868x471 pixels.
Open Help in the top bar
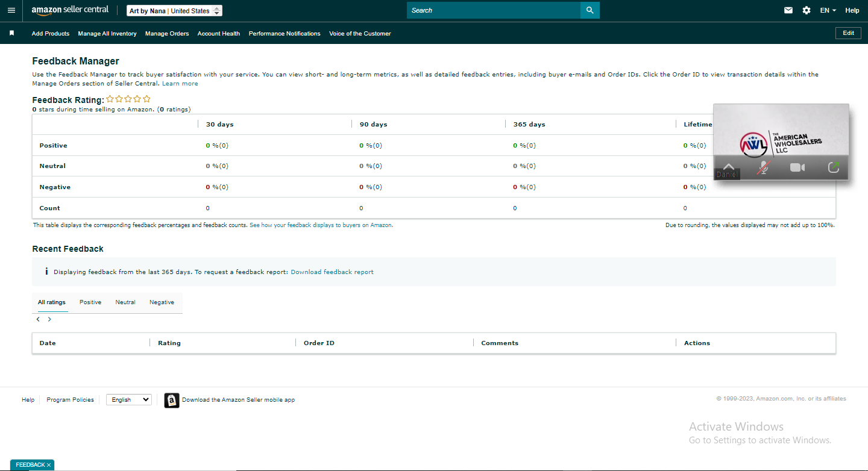tap(852, 10)
